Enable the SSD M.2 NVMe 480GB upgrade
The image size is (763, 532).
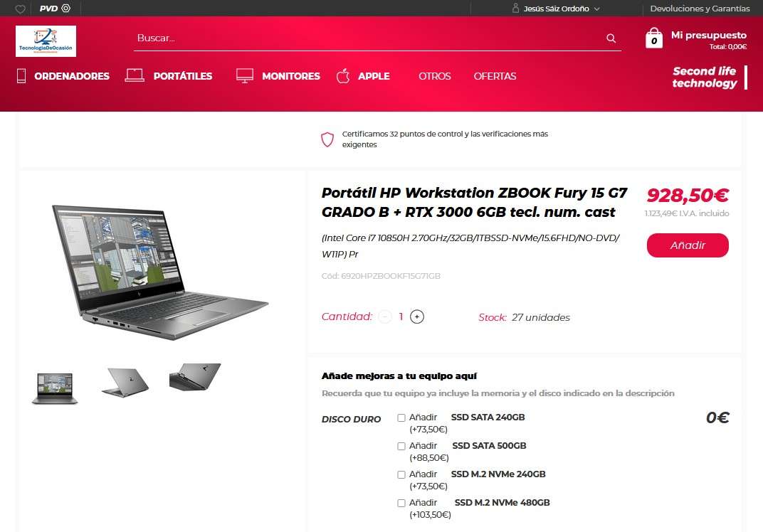(x=401, y=503)
